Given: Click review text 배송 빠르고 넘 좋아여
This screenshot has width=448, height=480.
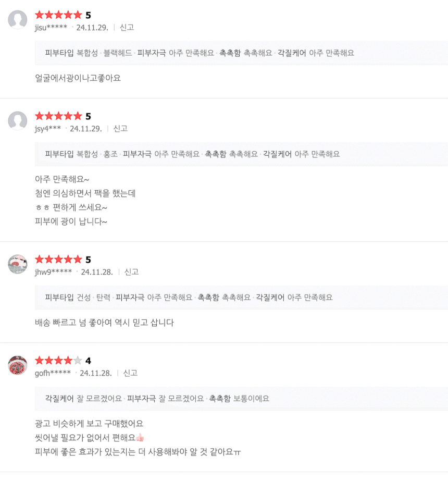Looking at the screenshot, I should click(104, 323).
